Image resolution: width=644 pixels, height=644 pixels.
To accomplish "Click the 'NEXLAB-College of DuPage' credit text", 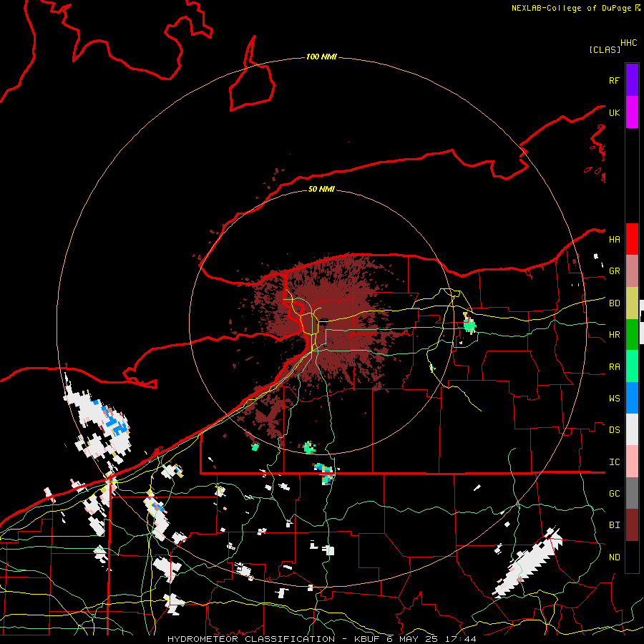I will coord(572,8).
